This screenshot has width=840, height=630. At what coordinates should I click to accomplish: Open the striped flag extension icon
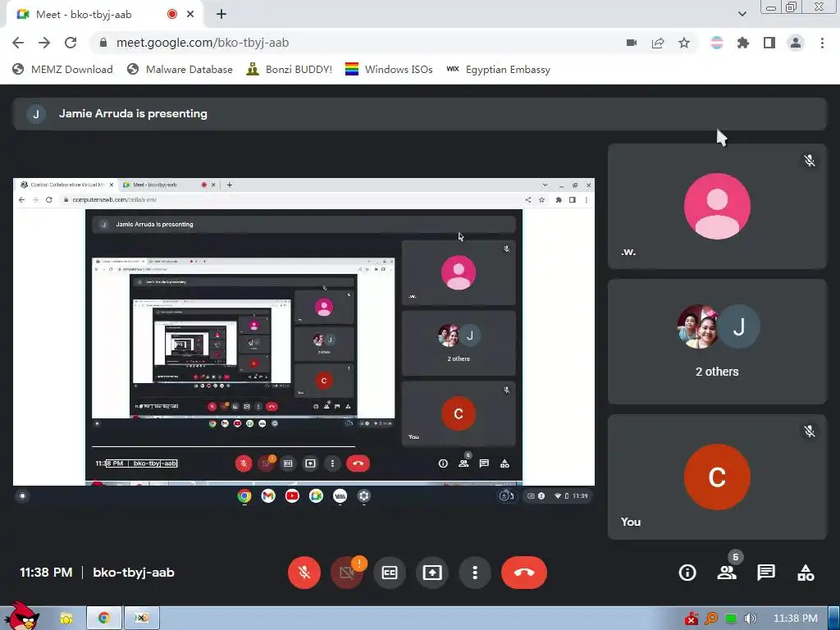click(x=717, y=43)
